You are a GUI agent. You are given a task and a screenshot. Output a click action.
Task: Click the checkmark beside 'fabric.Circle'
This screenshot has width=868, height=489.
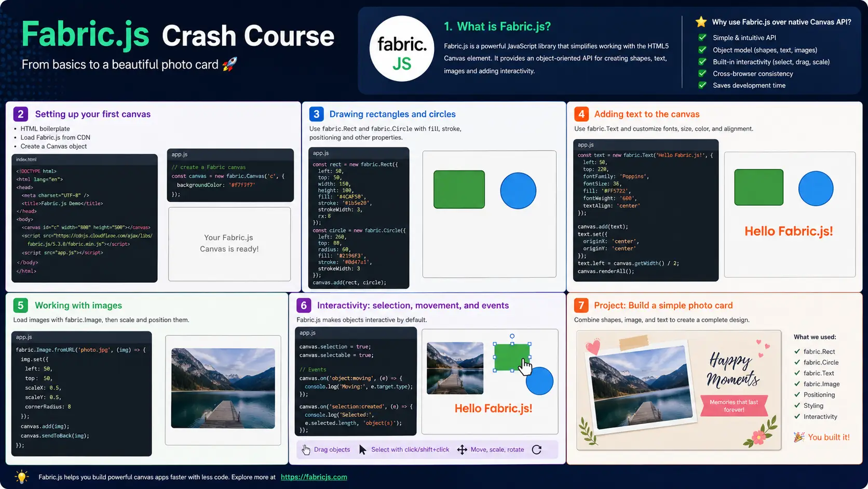point(797,362)
